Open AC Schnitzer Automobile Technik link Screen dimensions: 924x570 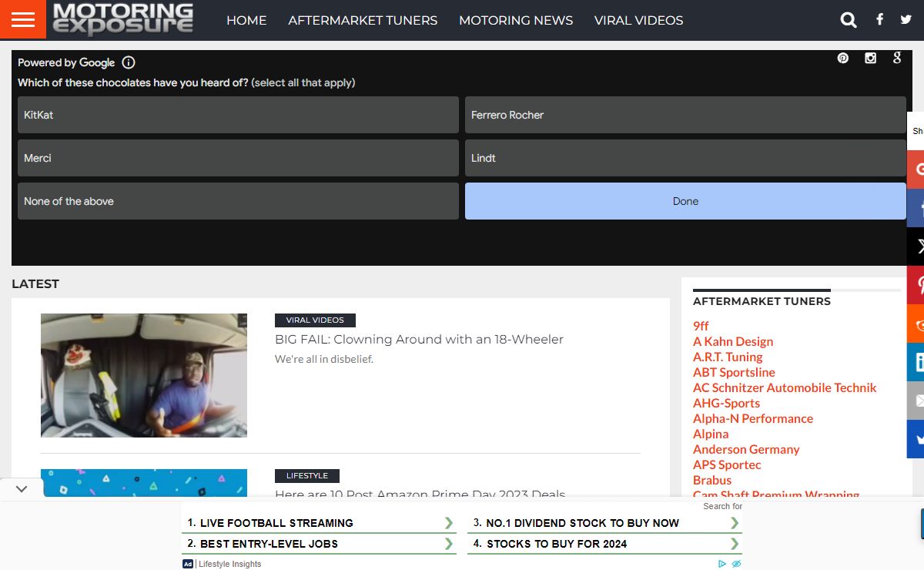click(785, 387)
